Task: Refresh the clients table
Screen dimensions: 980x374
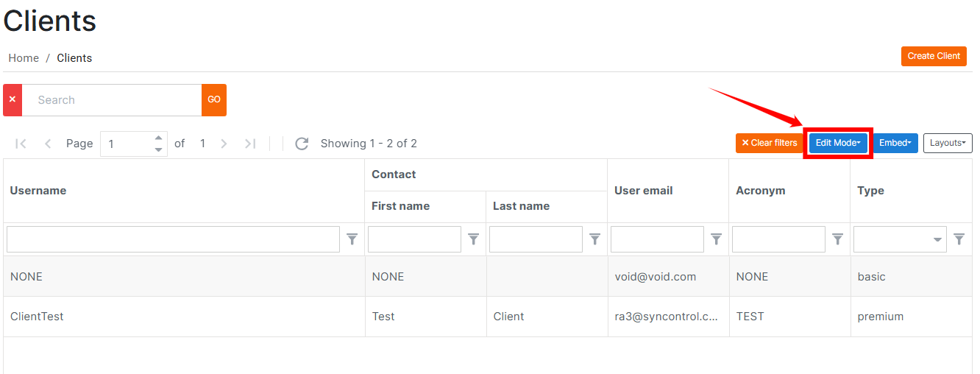Action: tap(302, 144)
